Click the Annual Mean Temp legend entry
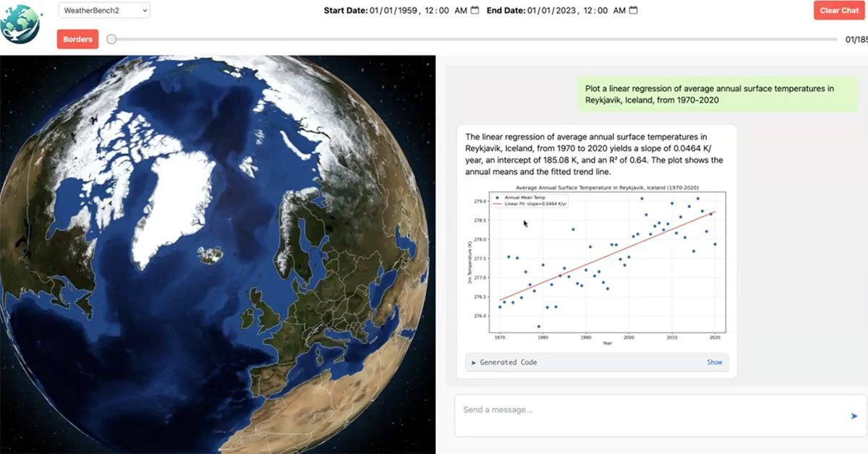 pyautogui.click(x=524, y=198)
